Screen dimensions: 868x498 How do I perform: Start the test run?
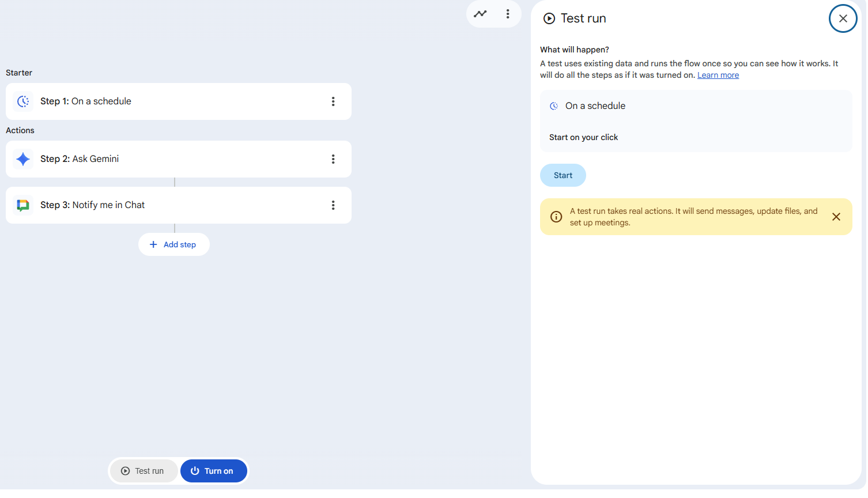tap(563, 175)
